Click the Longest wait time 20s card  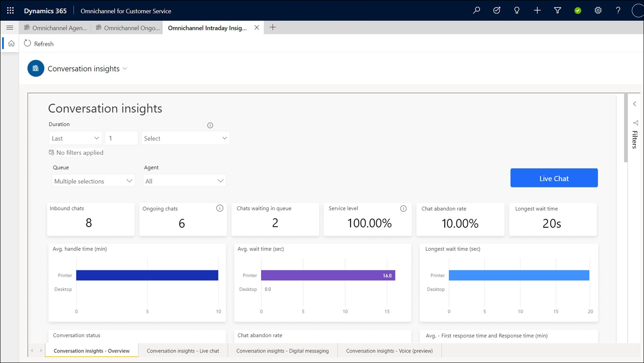[x=553, y=219]
